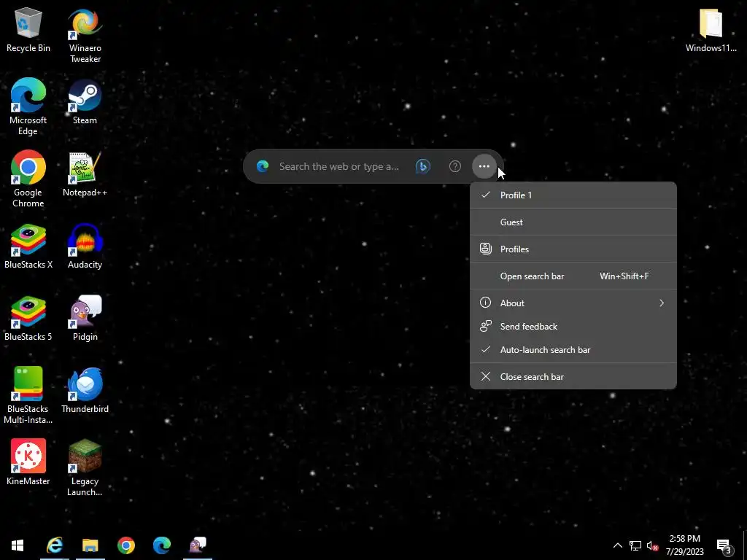The width and height of the screenshot is (747, 560).
Task: Select Profile 1 in the menu
Action: click(x=573, y=195)
